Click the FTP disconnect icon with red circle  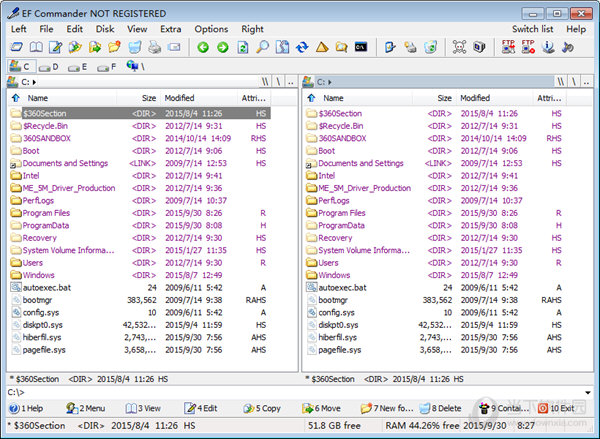click(528, 47)
